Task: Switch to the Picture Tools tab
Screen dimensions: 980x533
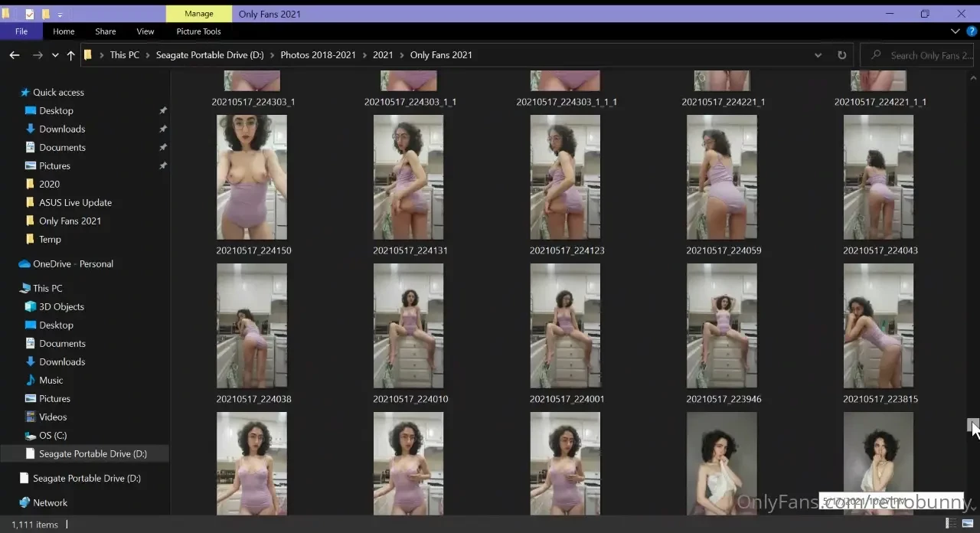Action: [198, 31]
